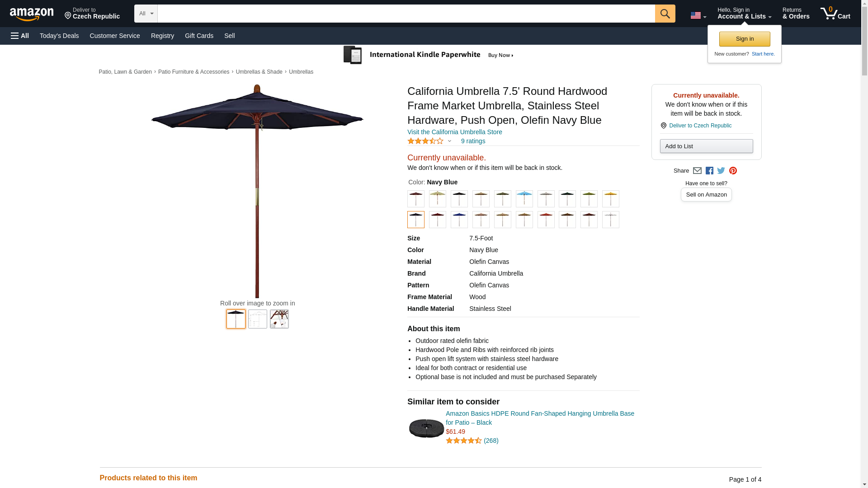The width and height of the screenshot is (868, 488).
Task: Share via the email envelope icon
Action: (x=697, y=171)
